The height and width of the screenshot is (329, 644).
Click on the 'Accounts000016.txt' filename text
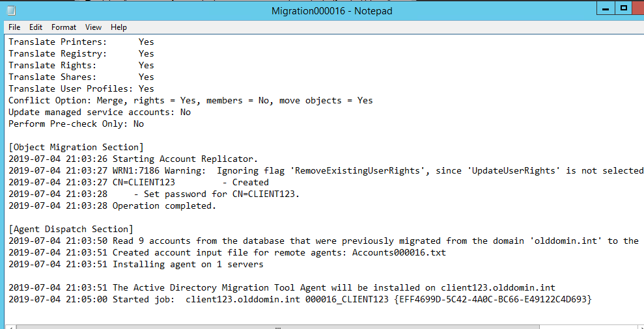click(x=399, y=253)
